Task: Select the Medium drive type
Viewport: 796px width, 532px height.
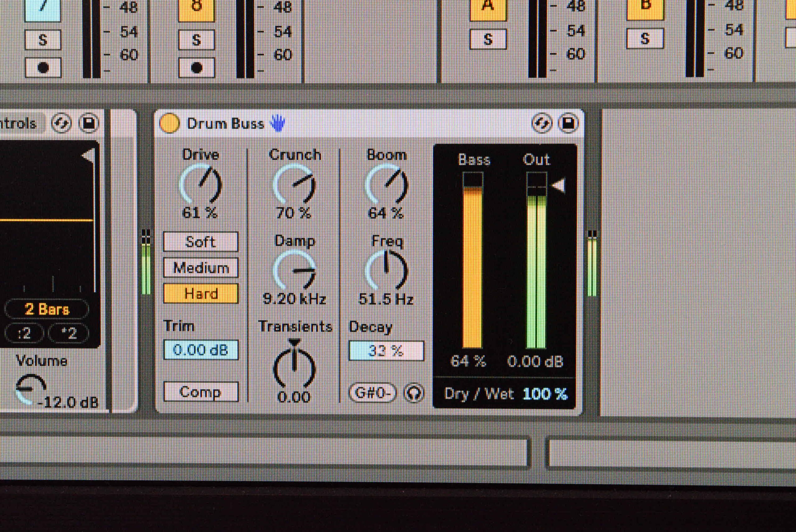Action: point(201,268)
